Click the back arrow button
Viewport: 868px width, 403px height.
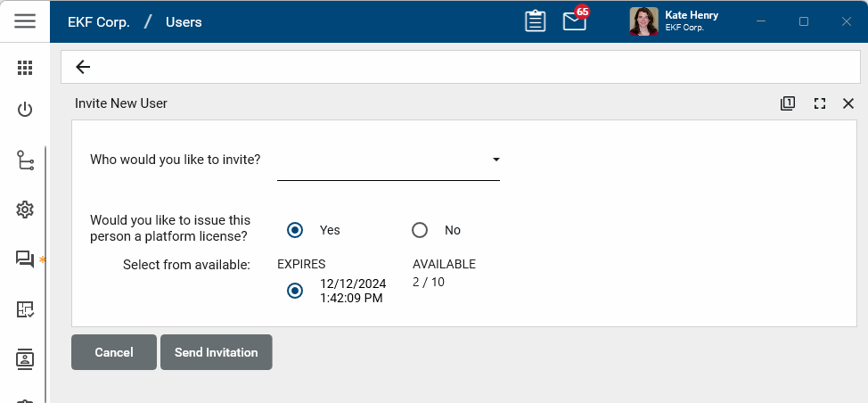click(83, 67)
